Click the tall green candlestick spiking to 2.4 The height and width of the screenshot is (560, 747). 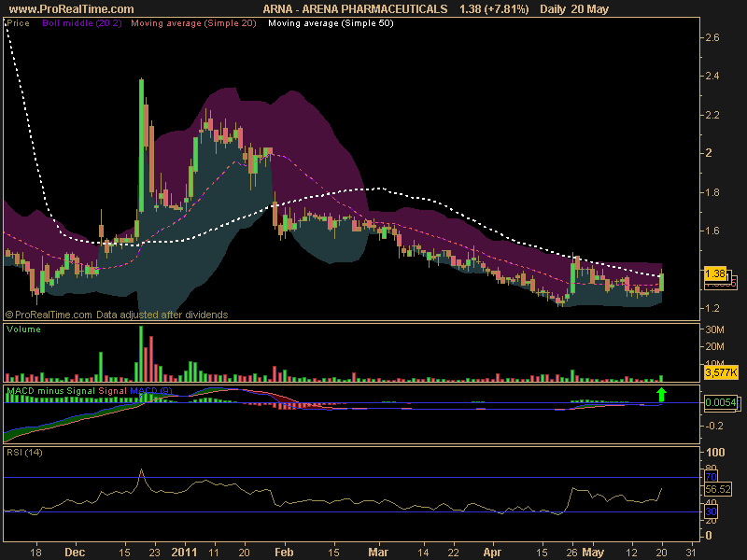point(142,146)
